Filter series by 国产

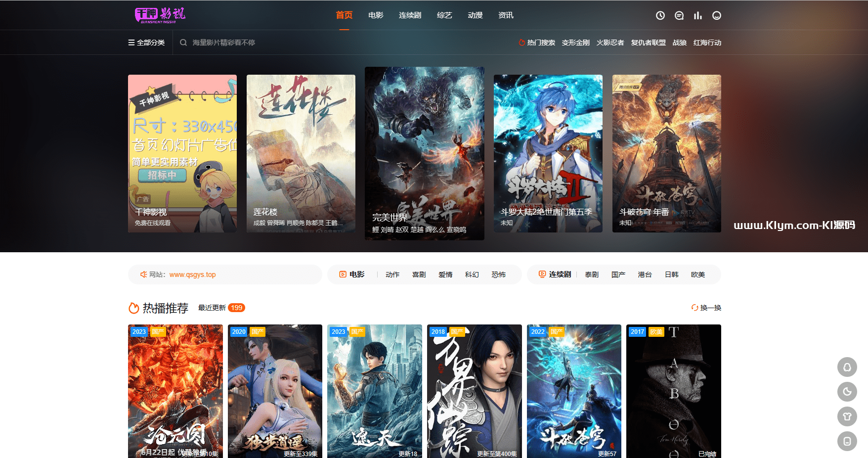(x=618, y=275)
